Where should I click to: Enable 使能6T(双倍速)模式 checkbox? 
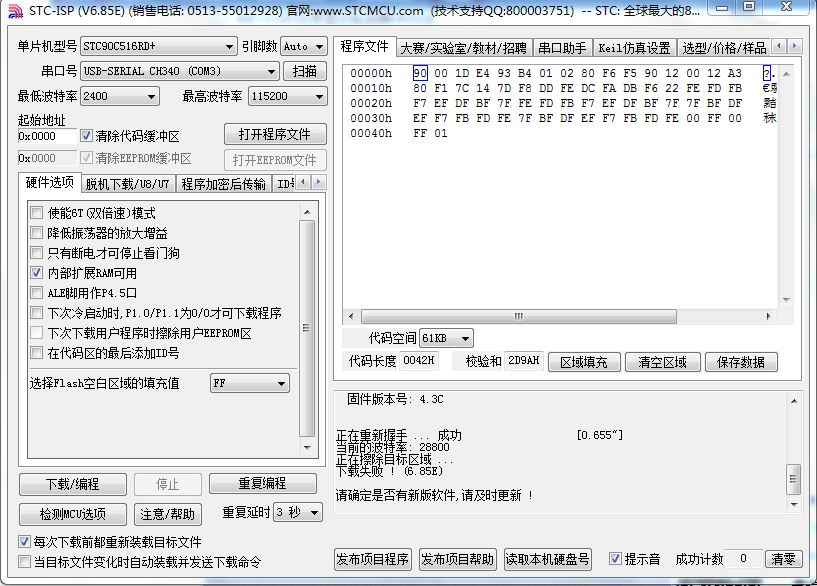[37, 213]
